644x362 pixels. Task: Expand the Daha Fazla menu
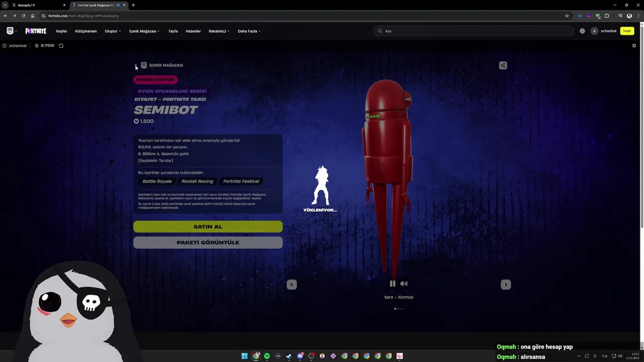point(259,31)
